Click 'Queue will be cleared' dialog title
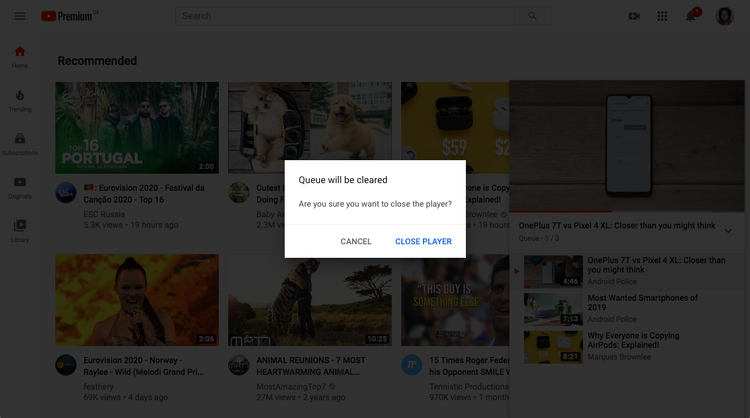 click(343, 180)
